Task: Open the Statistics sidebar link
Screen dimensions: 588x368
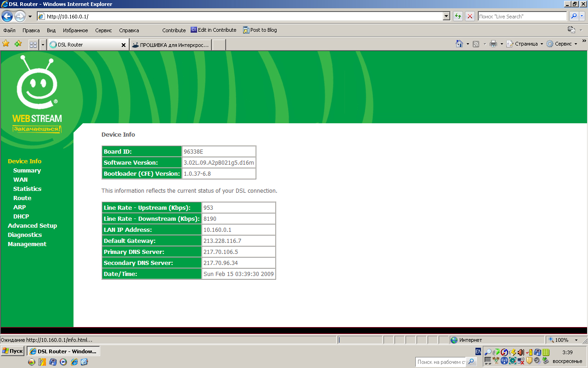Action: 27,189
